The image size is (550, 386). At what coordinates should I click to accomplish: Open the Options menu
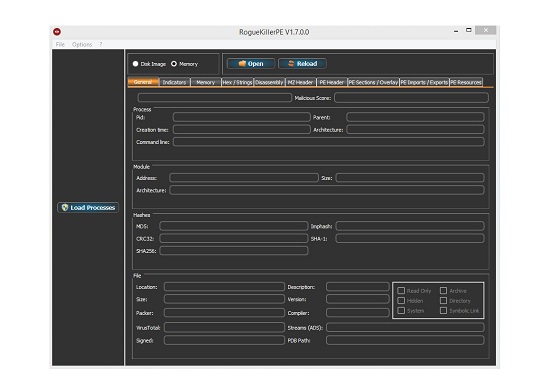point(82,44)
